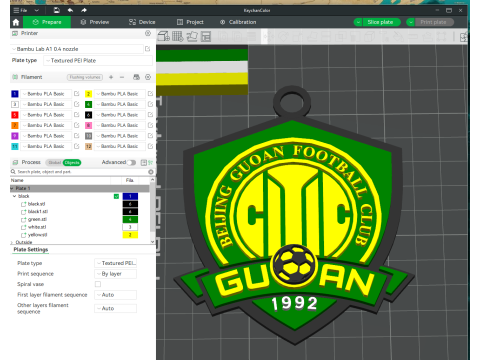
Task: Open the Plate type Textured PEI Plate dropdown
Action: click(99, 61)
